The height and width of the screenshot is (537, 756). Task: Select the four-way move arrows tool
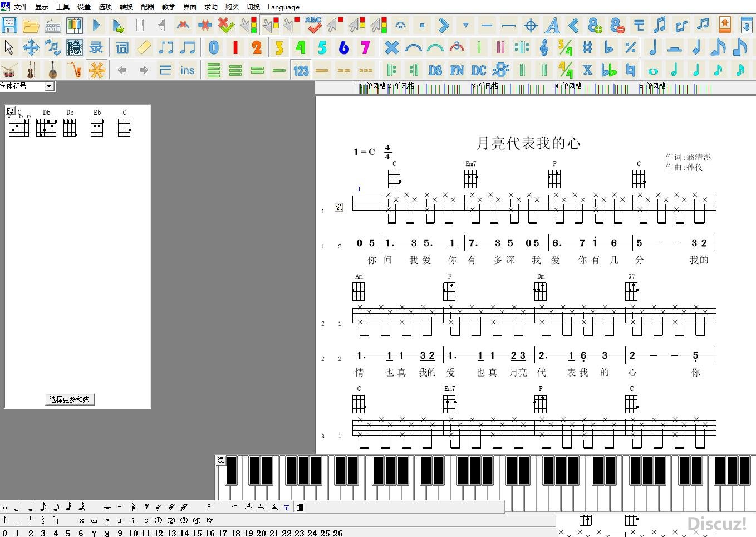point(31,47)
